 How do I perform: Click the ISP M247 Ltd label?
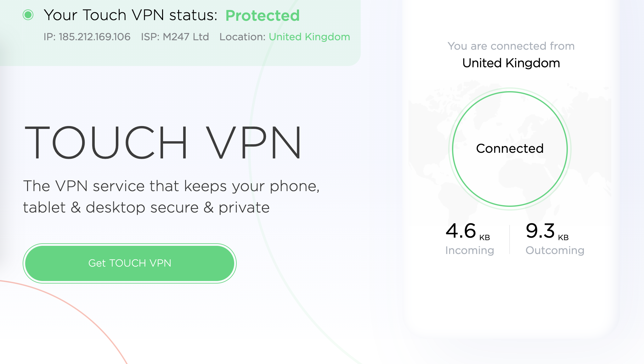(x=175, y=37)
